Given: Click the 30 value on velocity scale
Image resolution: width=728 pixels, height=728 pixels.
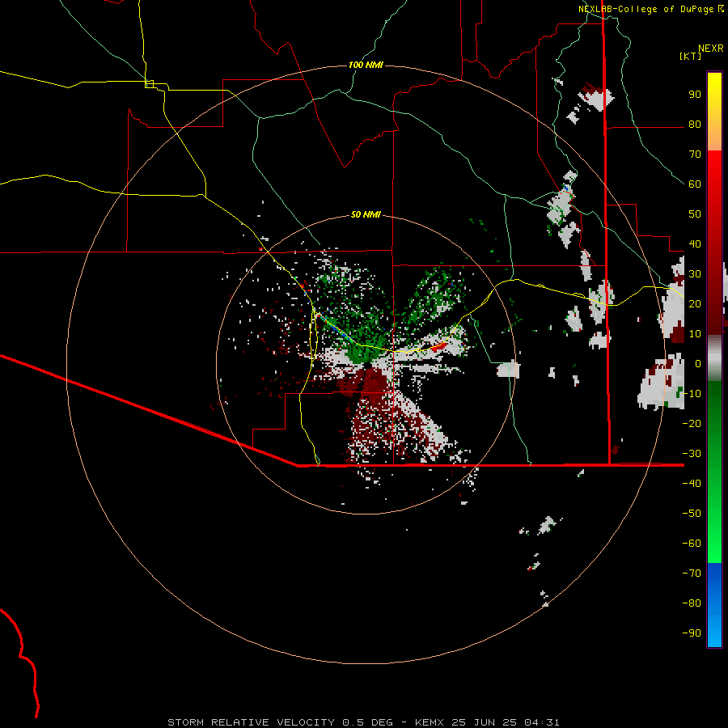Looking at the screenshot, I should coord(695,274).
